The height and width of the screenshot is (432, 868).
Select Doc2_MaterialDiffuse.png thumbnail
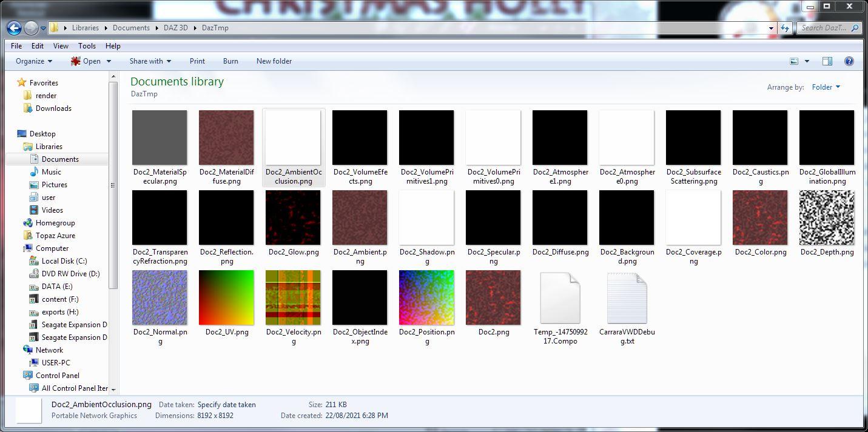click(x=226, y=138)
